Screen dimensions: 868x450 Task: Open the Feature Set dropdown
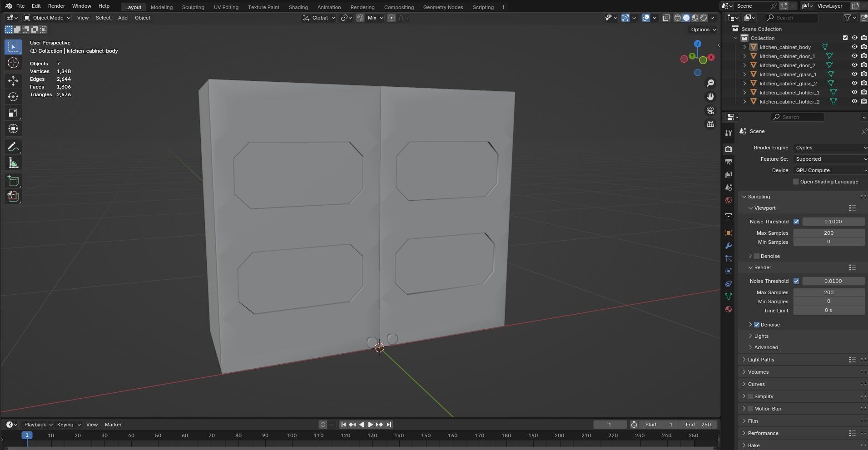coord(830,159)
